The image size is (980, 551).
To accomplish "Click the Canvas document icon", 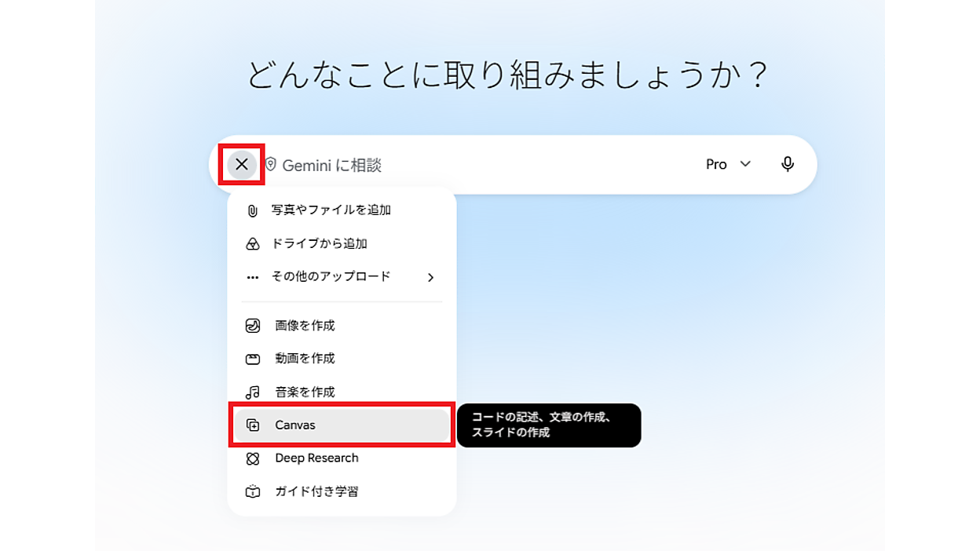I will click(x=253, y=425).
